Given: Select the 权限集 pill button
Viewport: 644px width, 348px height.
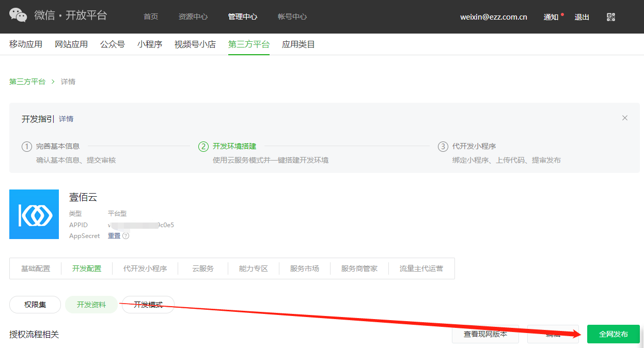Looking at the screenshot, I should [x=35, y=305].
